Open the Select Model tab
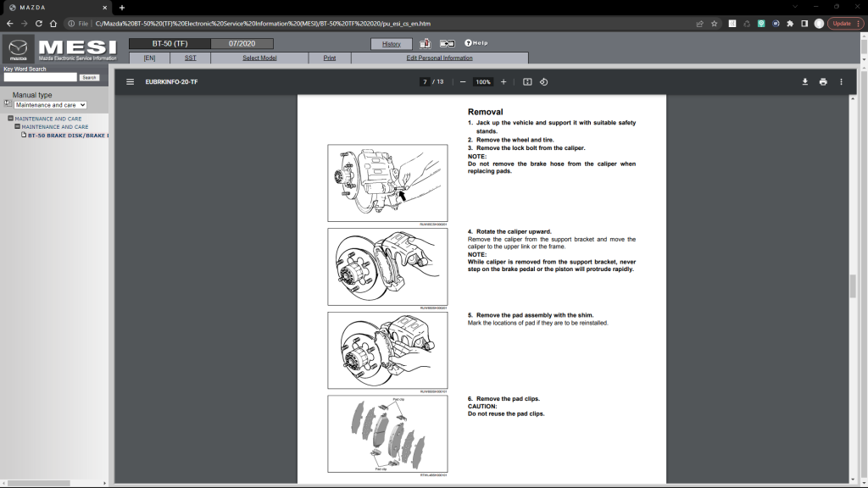The height and width of the screenshot is (488, 868). (x=259, y=58)
